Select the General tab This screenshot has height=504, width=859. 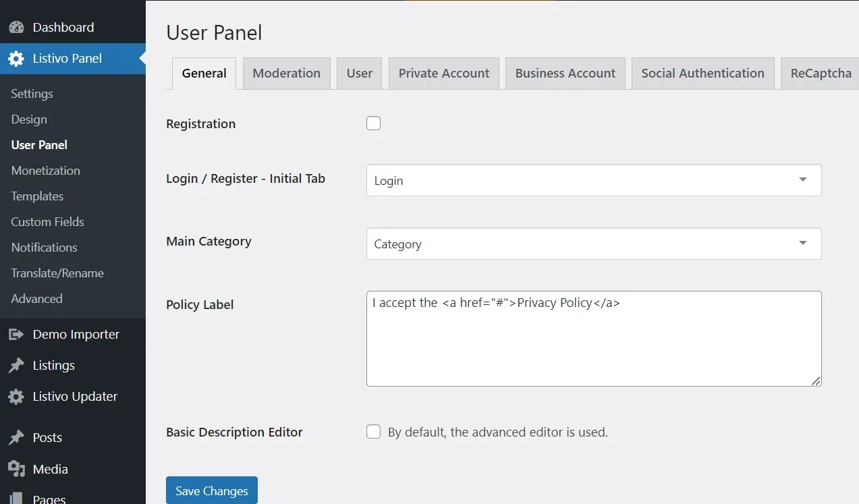click(x=204, y=74)
